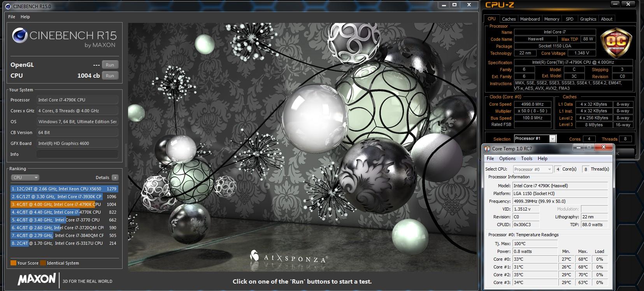The height and width of the screenshot is (291, 644).
Task: Minimize the Core Temp window
Action: (578, 147)
